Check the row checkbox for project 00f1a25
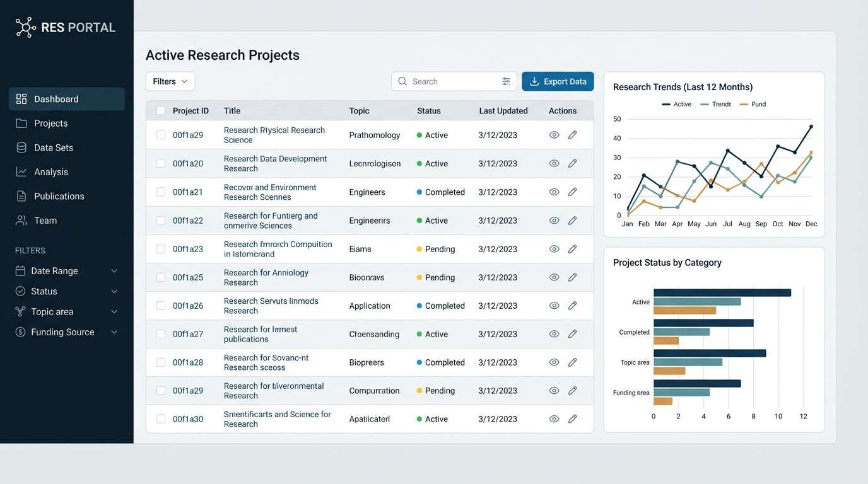The width and height of the screenshot is (868, 484). click(160, 276)
